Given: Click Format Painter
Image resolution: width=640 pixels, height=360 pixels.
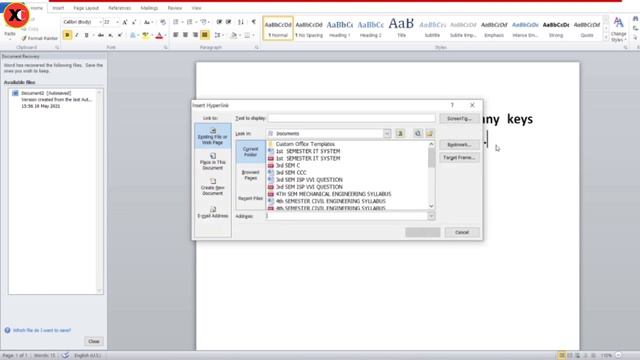Looking at the screenshot, I should [40, 38].
